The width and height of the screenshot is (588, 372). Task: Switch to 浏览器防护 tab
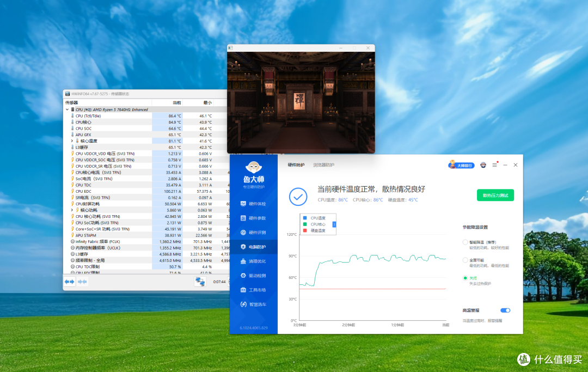coord(323,165)
